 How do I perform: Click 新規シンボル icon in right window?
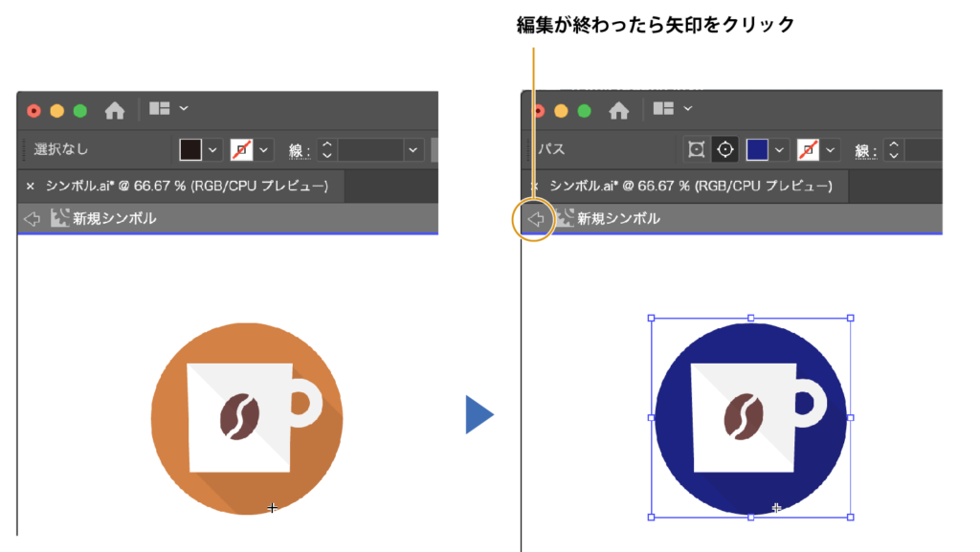pos(565,218)
